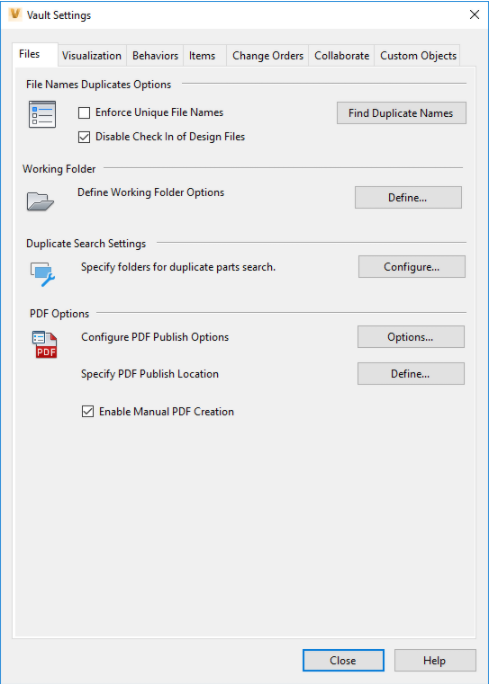Open the Help button at bottom
Viewport: 489px width, 684px height.
pyautogui.click(x=435, y=660)
